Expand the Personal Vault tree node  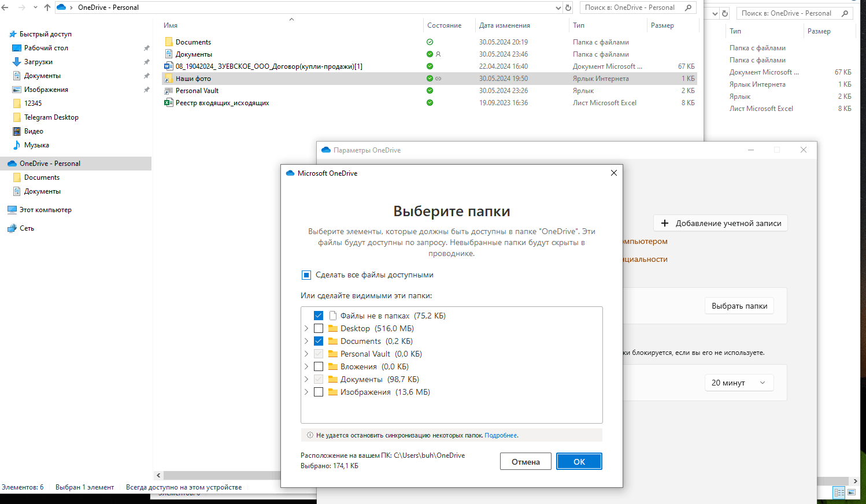click(x=306, y=354)
